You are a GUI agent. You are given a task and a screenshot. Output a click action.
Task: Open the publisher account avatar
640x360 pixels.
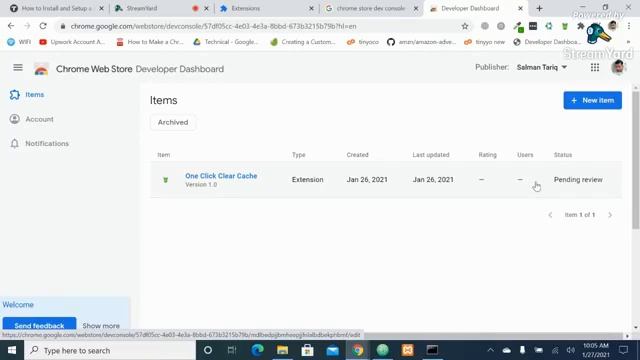618,67
